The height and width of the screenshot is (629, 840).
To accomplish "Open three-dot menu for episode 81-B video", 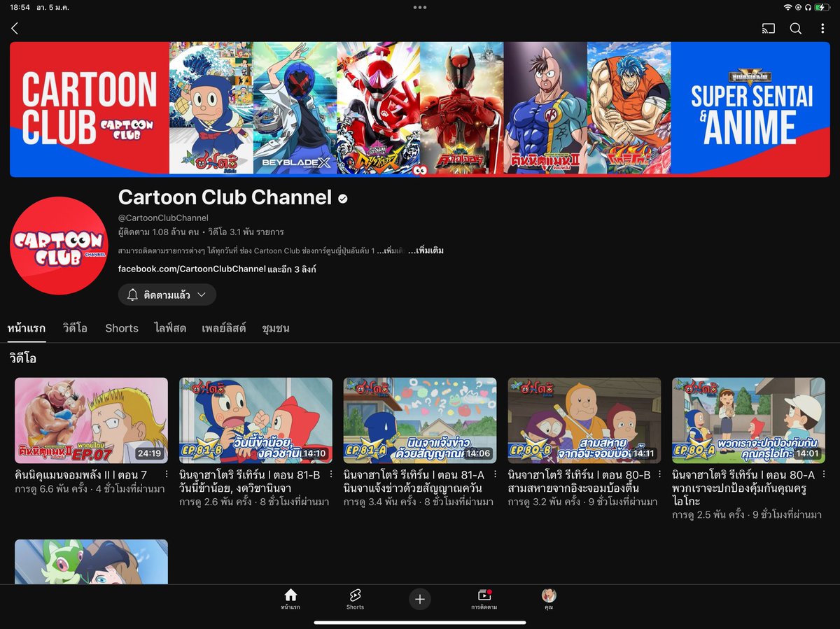I will tap(330, 474).
